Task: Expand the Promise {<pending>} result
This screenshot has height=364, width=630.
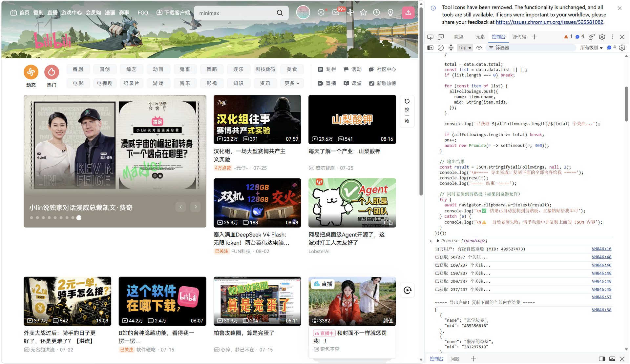Action: coord(438,241)
